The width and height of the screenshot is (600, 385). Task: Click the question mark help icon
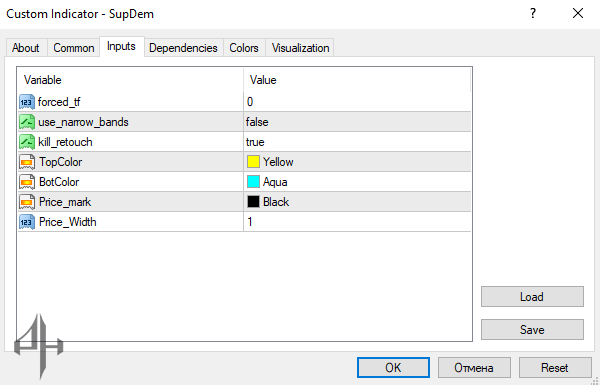pyautogui.click(x=533, y=14)
